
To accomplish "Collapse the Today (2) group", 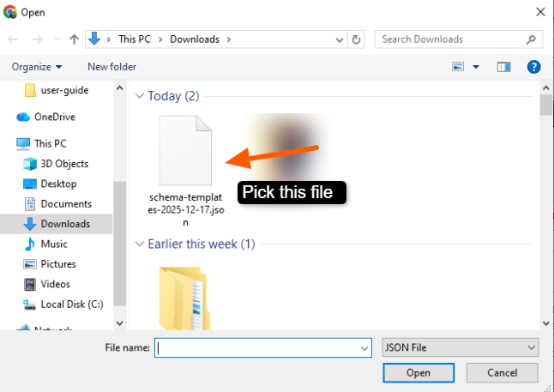I will (x=140, y=96).
